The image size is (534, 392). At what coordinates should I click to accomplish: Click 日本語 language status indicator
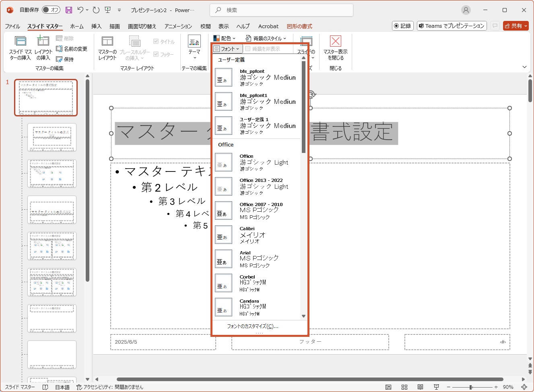point(62,387)
